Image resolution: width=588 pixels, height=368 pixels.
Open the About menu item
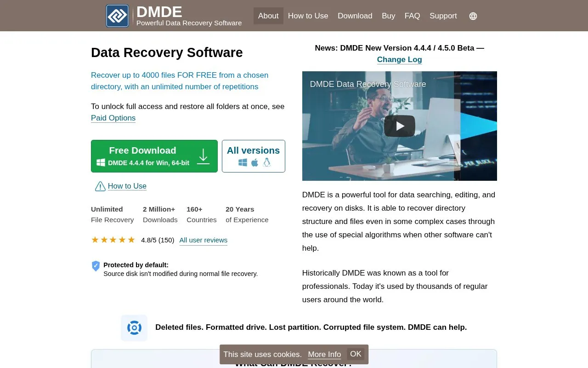268,16
